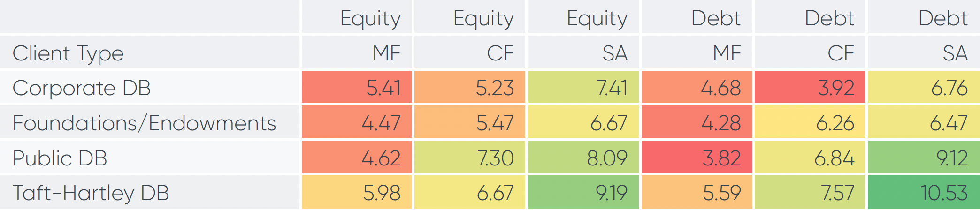This screenshot has width=980, height=210.
Task: Click the 9.19 Taft-Hartley Equity SA cell
Action: [583, 193]
